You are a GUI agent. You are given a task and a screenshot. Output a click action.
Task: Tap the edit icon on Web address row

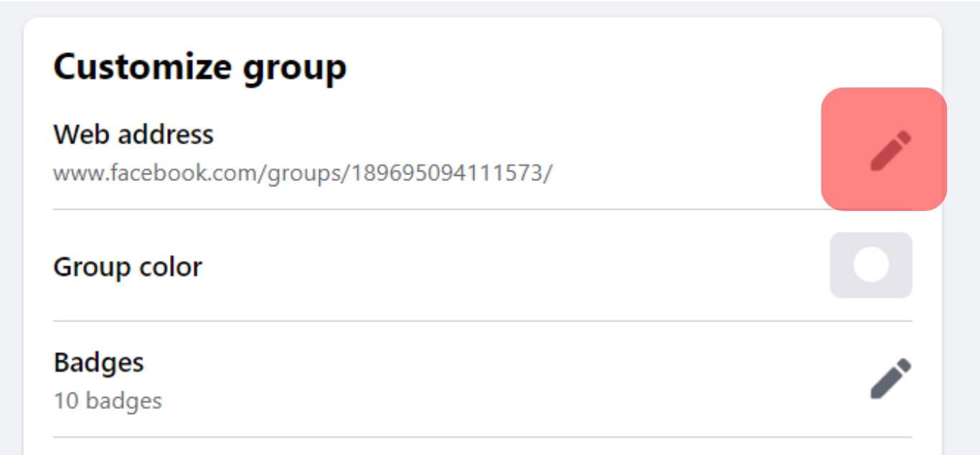890,150
